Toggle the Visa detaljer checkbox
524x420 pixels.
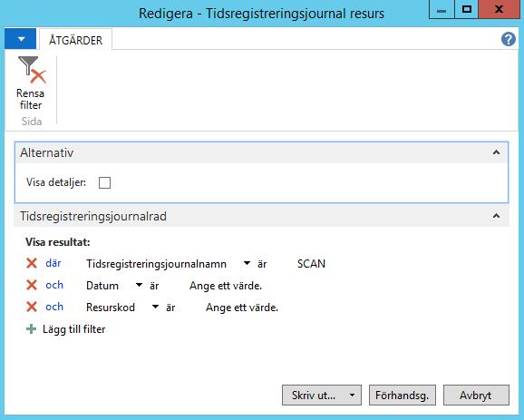pyautogui.click(x=104, y=182)
